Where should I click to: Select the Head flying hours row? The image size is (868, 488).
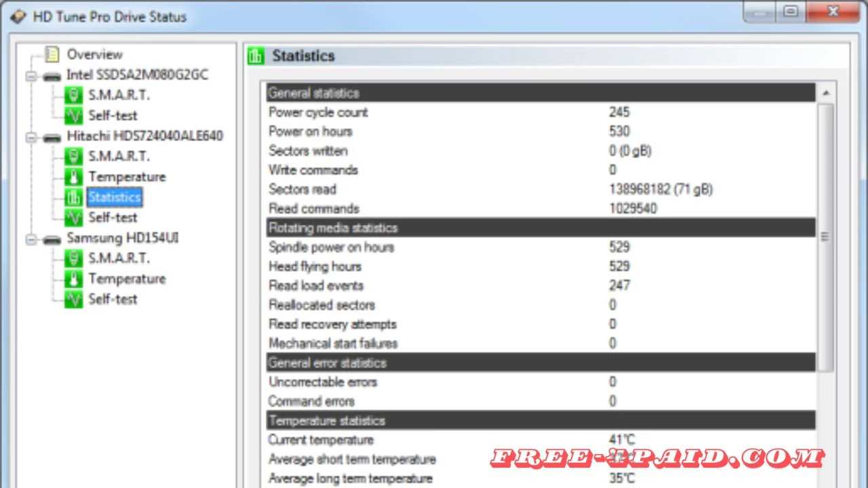pos(541,266)
